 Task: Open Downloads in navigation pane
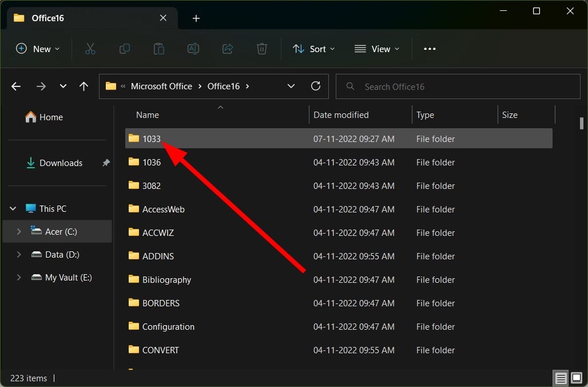pos(54,163)
